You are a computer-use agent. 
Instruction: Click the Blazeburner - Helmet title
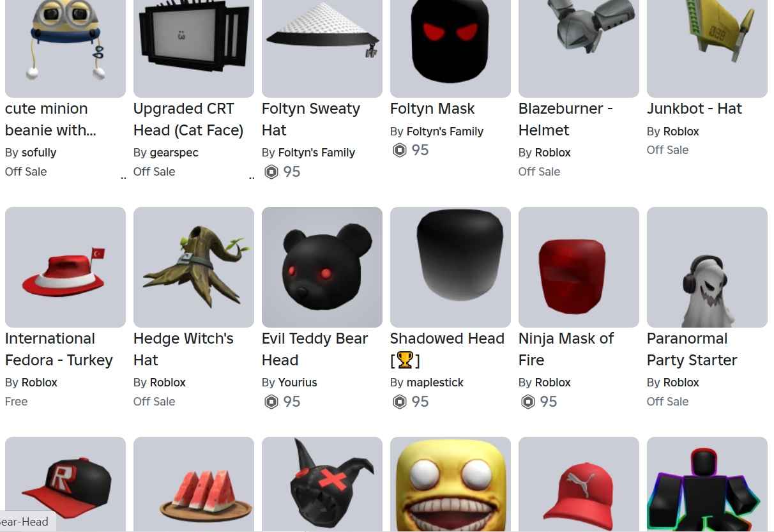(x=565, y=119)
